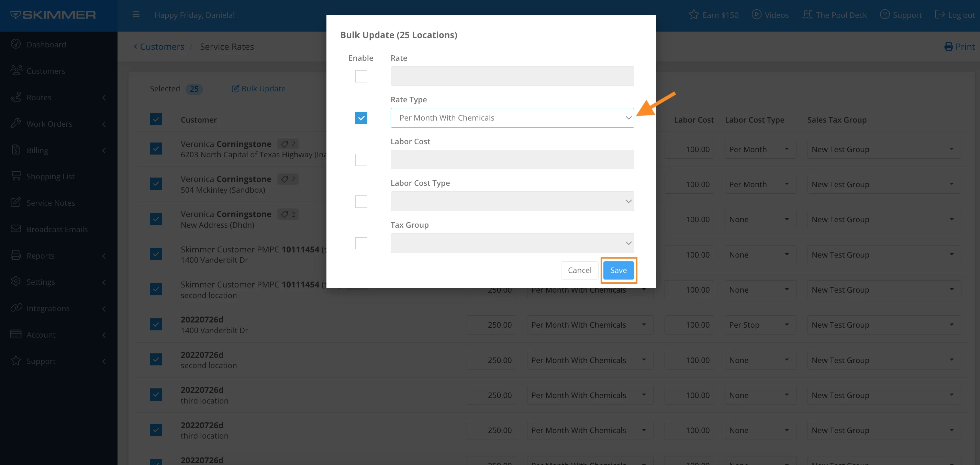Click the Save button
The image size is (980, 465).
tap(618, 270)
